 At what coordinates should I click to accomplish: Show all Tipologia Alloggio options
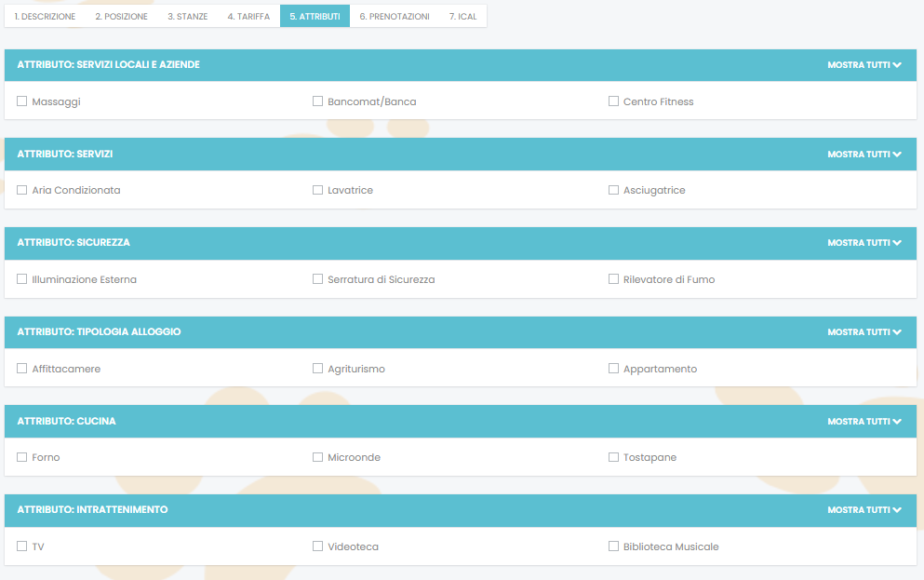(864, 332)
